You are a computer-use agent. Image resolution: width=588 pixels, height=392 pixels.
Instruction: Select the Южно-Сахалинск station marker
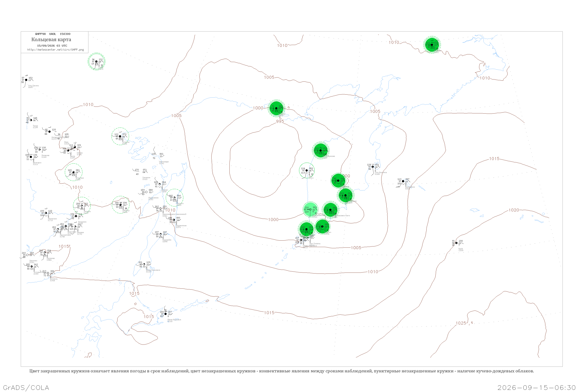click(144, 264)
